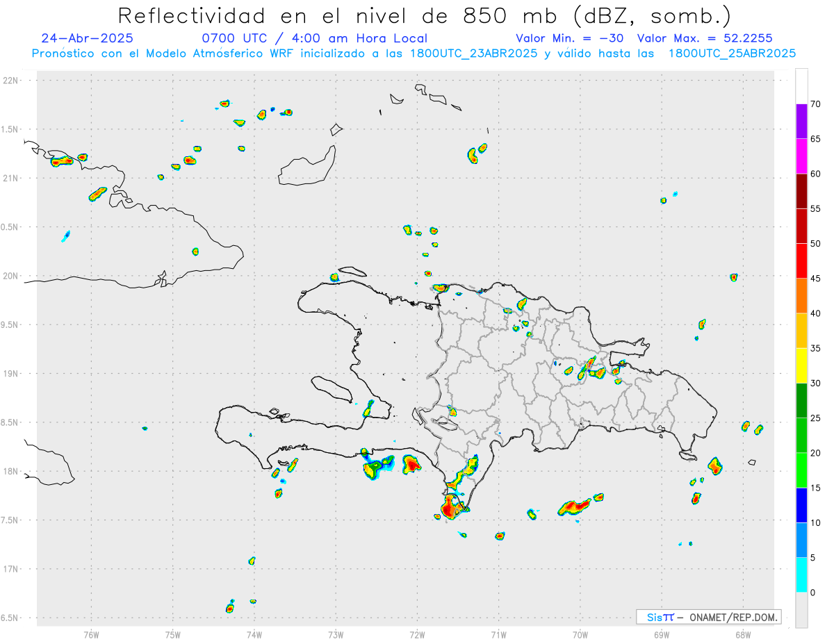Click the '72W' longitude axis label

click(x=417, y=634)
